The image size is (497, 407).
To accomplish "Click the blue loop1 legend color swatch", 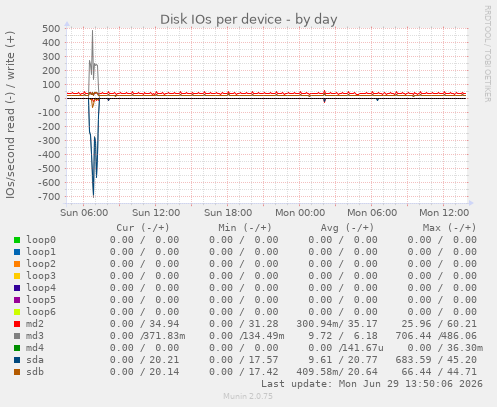I will pyautogui.click(x=17, y=252).
